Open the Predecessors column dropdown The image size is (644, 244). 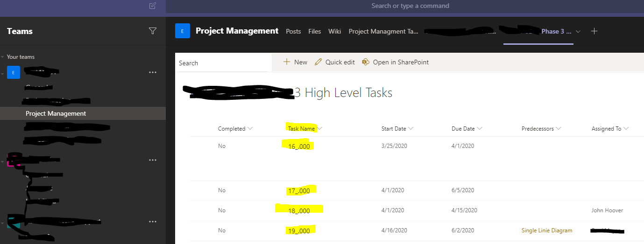(x=559, y=129)
